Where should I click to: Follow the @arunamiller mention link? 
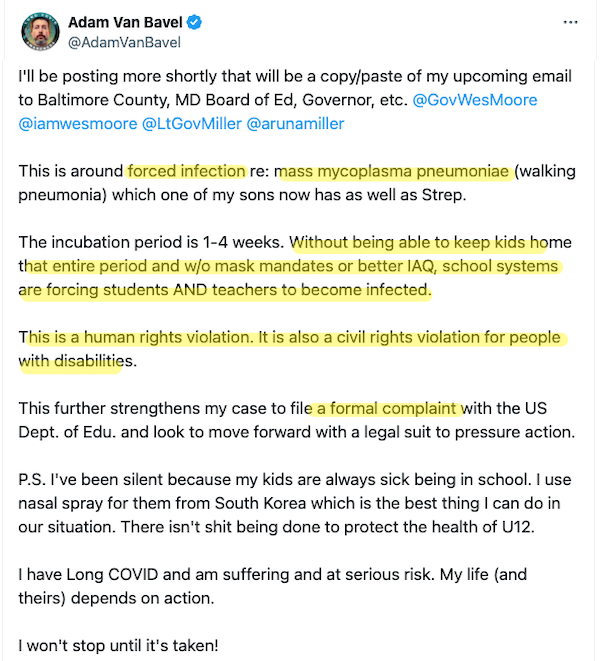pyautogui.click(x=301, y=123)
